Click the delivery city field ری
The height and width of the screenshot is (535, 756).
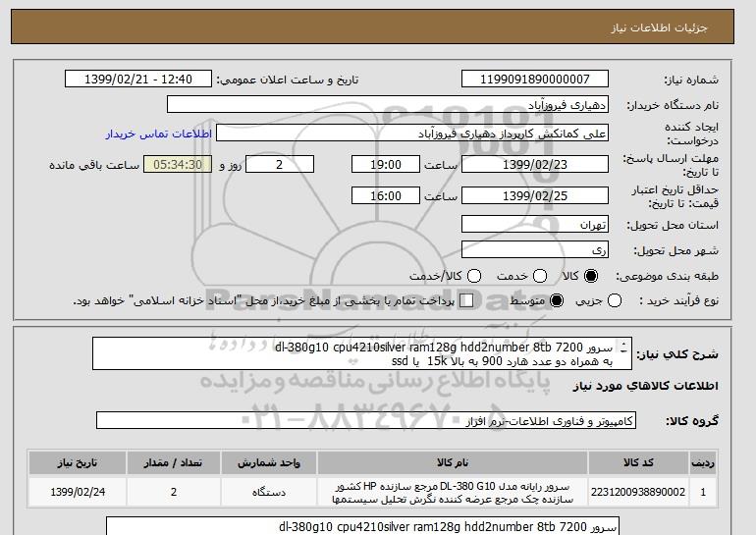pos(535,249)
